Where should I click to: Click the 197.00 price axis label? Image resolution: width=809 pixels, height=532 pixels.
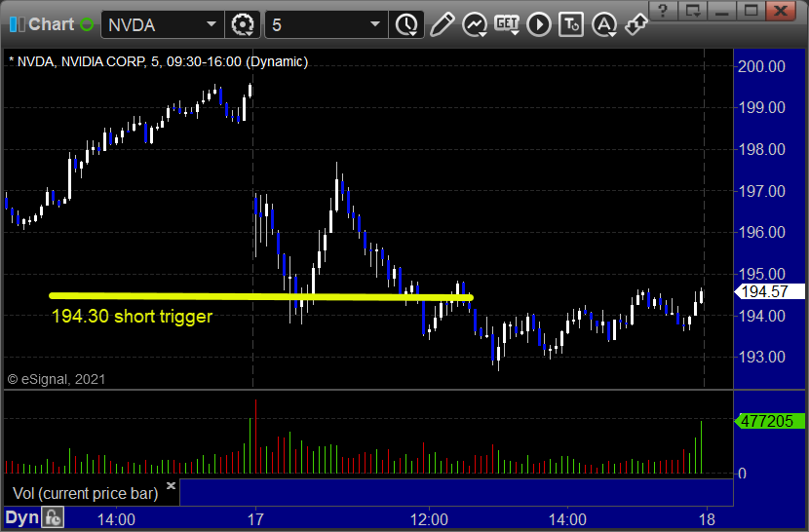click(x=761, y=191)
